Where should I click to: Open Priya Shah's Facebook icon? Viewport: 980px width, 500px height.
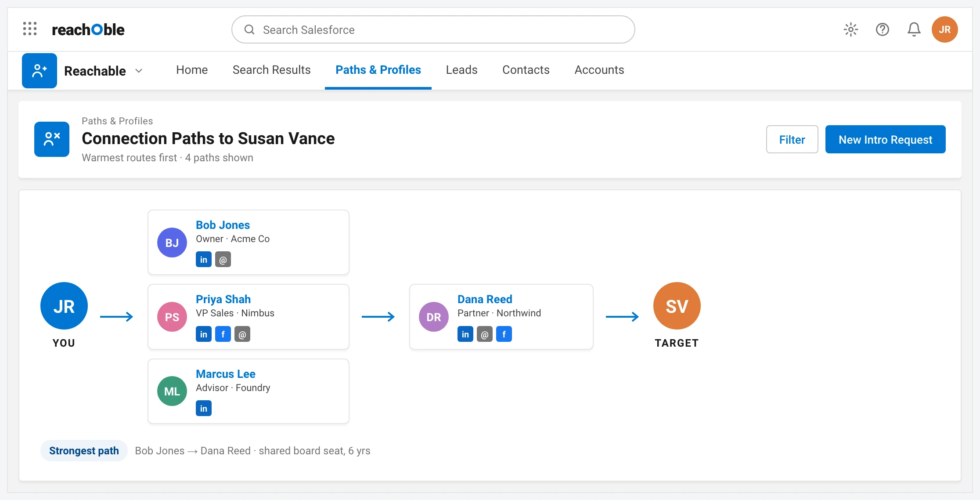pyautogui.click(x=223, y=334)
